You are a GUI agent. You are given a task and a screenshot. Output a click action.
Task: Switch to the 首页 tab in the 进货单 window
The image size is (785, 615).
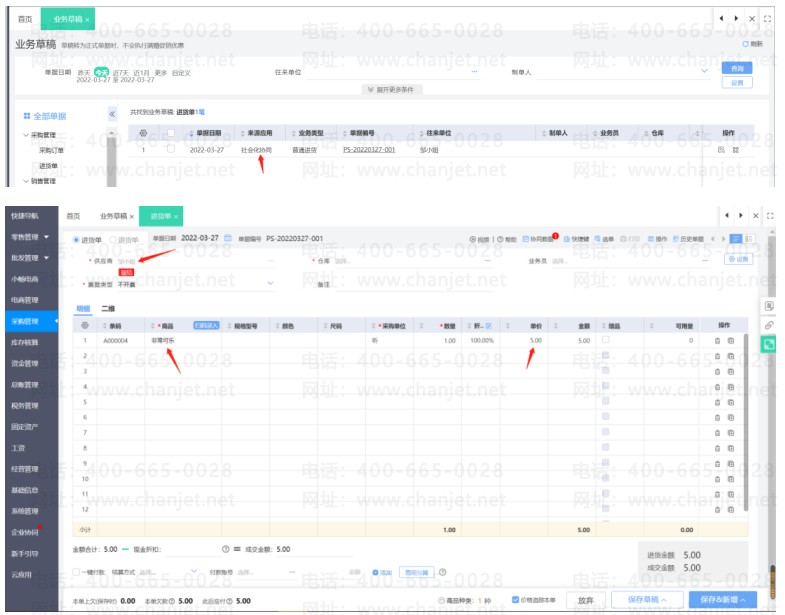73,216
